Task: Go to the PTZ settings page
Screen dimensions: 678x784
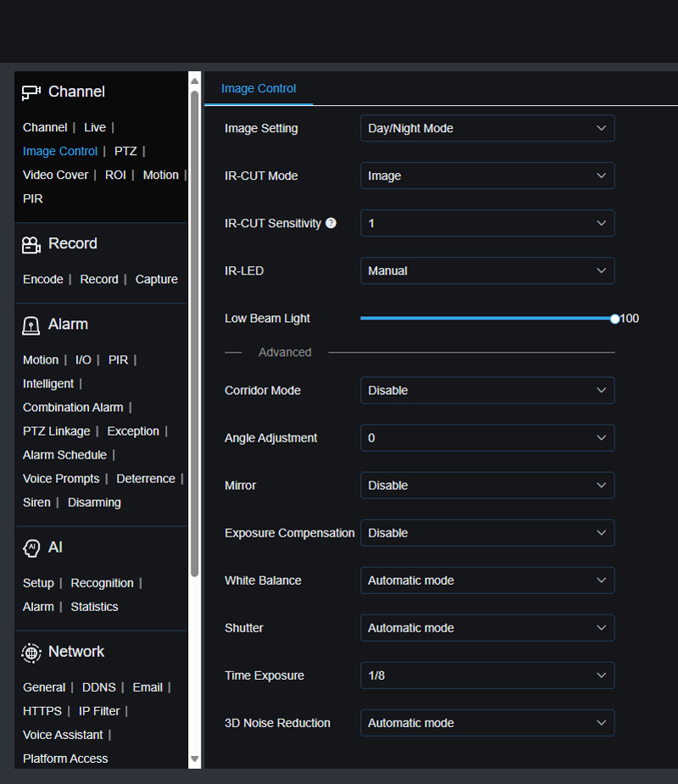Action: (125, 151)
